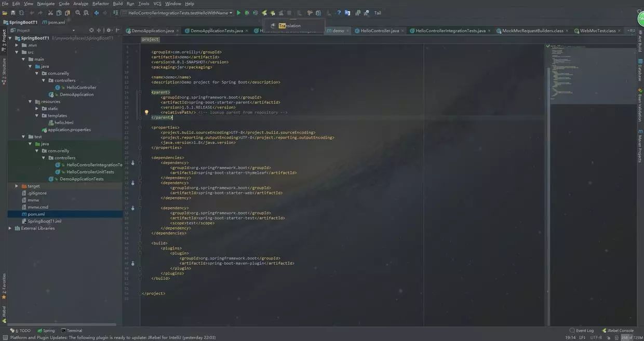Click the UTF-8 encoding in status bar

[596, 337]
